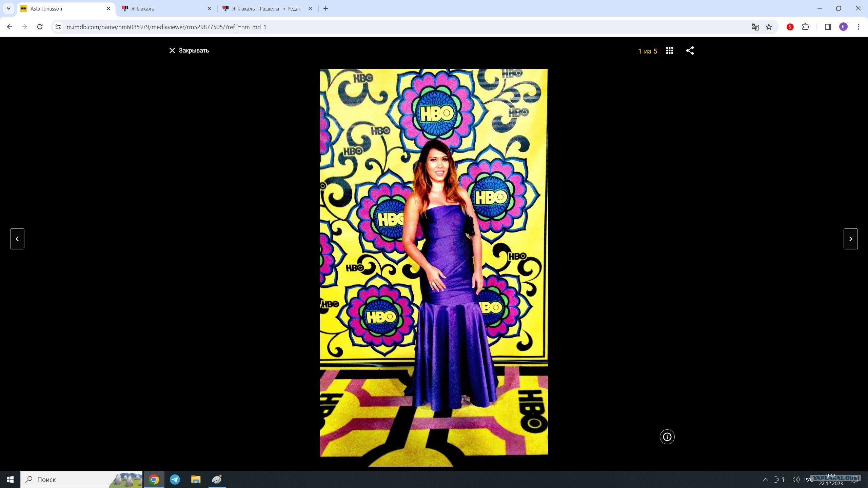Close the ЯПлакалъ - Разделы tab

click(310, 9)
